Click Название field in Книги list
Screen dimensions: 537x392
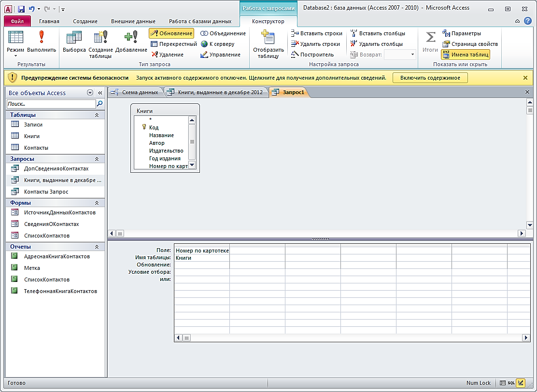tap(161, 135)
